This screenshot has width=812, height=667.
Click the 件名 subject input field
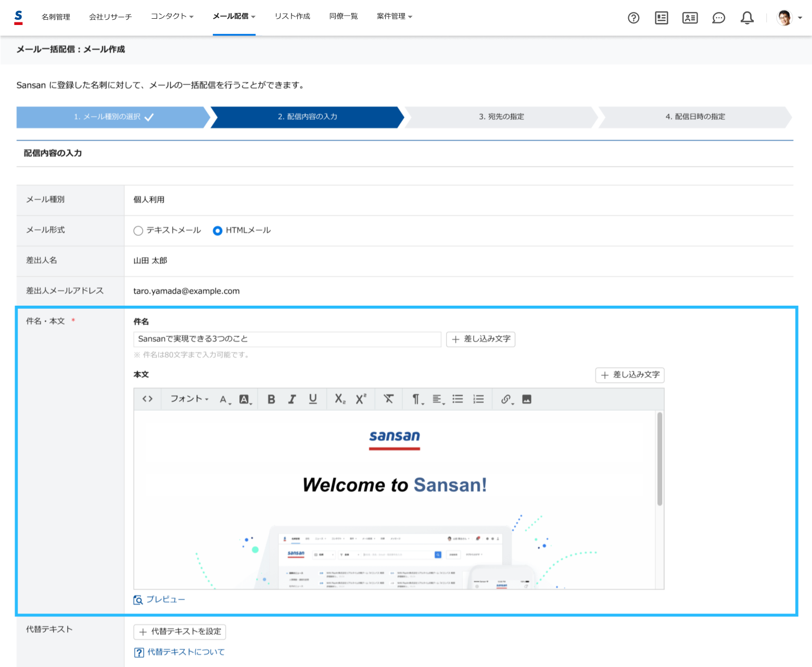click(287, 339)
